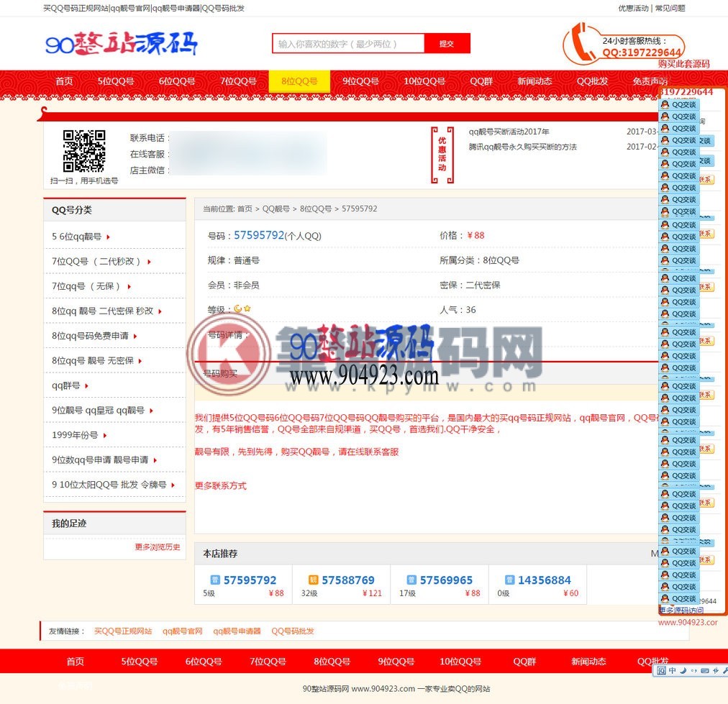
Task: Open friend link qq靓号官网
Action: (x=183, y=631)
